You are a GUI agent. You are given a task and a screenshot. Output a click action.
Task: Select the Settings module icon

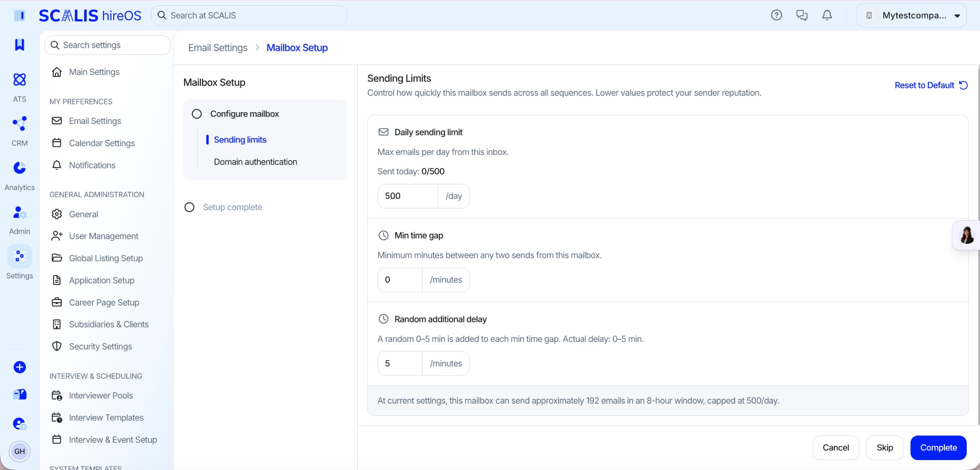(x=20, y=256)
